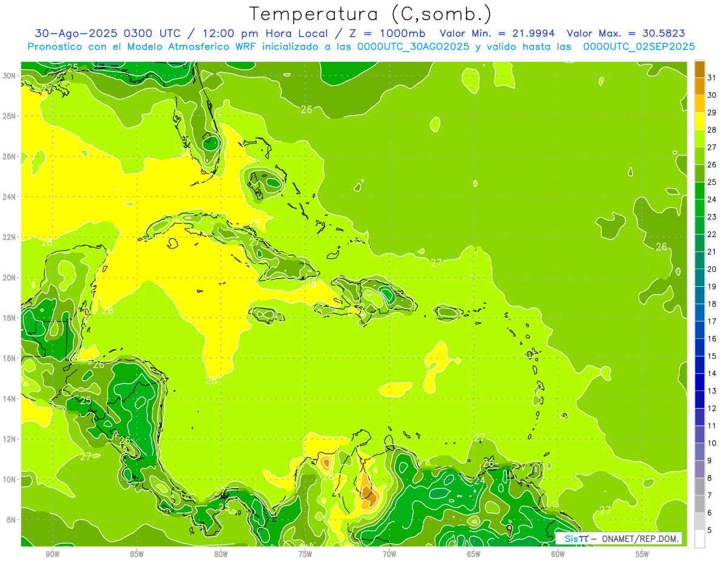The width and height of the screenshot is (728, 562).
Task: Pick the white swatch below 5 on colorbar
Action: click(699, 539)
